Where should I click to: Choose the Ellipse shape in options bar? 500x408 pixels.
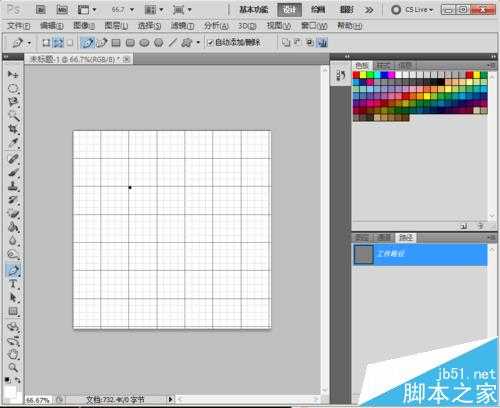144,43
